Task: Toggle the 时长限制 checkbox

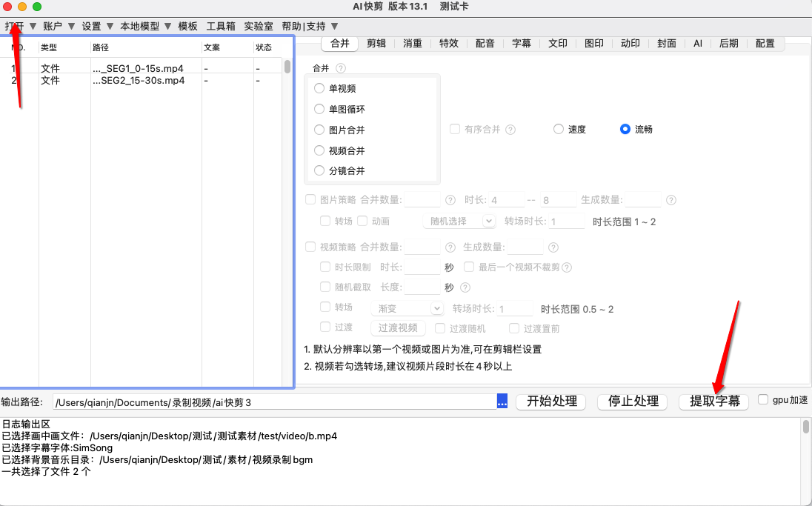Action: click(325, 267)
